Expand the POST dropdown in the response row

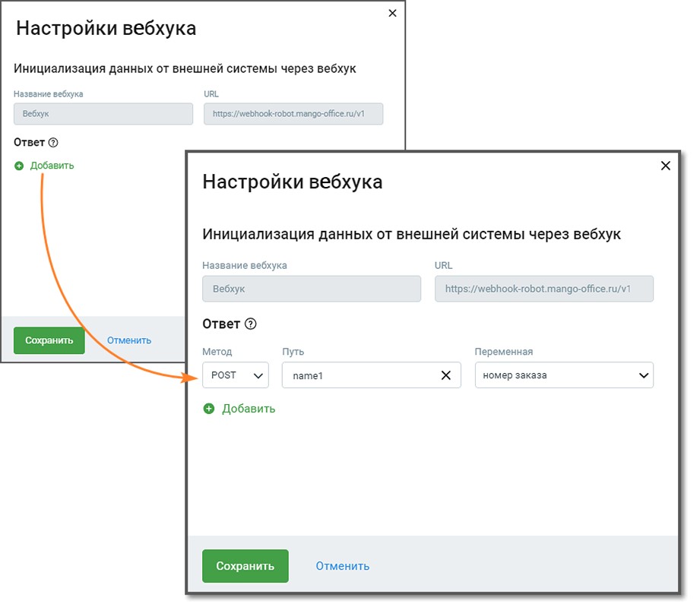pyautogui.click(x=236, y=375)
